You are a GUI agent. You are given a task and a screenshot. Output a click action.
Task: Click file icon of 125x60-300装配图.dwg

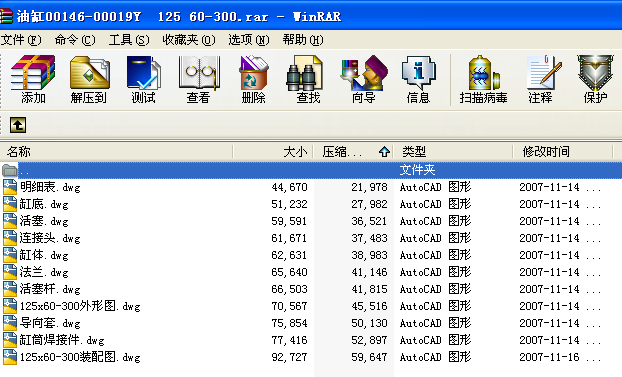[10, 357]
